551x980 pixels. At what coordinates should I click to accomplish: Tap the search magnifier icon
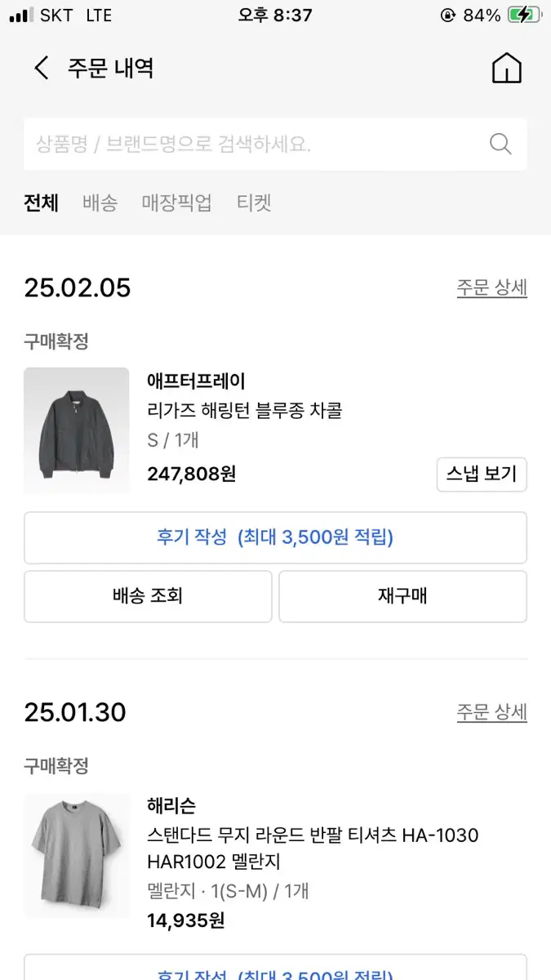coord(500,145)
